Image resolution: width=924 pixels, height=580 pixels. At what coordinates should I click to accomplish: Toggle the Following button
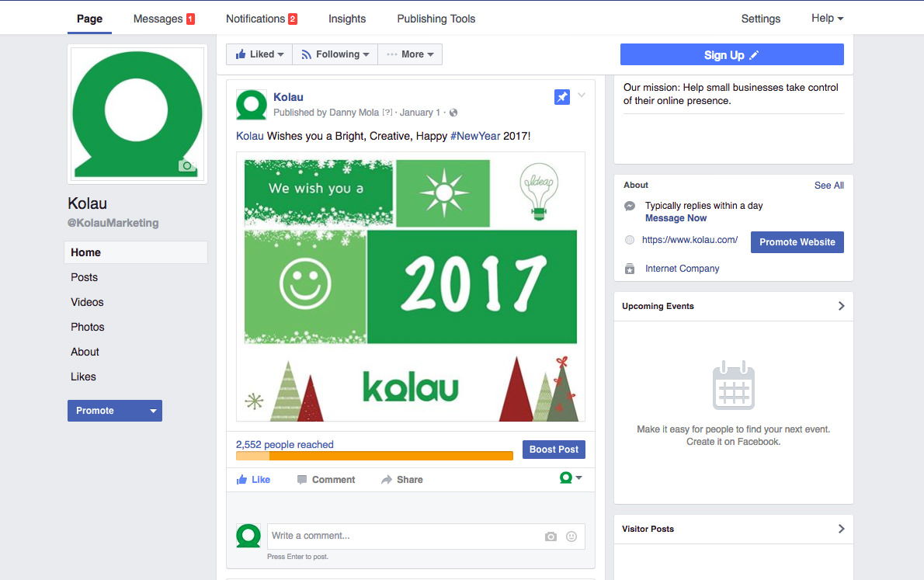(335, 54)
